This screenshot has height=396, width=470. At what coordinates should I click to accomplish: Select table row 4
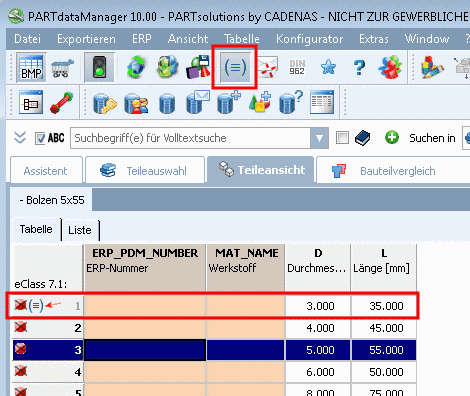pyautogui.click(x=214, y=372)
